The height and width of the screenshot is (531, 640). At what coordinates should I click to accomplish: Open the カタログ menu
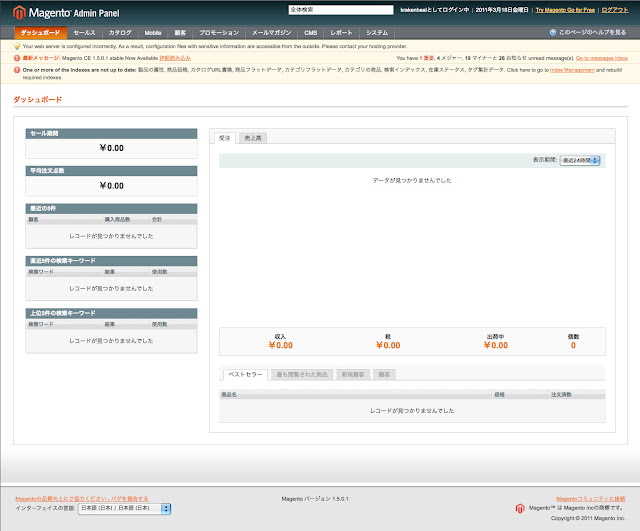[x=120, y=33]
